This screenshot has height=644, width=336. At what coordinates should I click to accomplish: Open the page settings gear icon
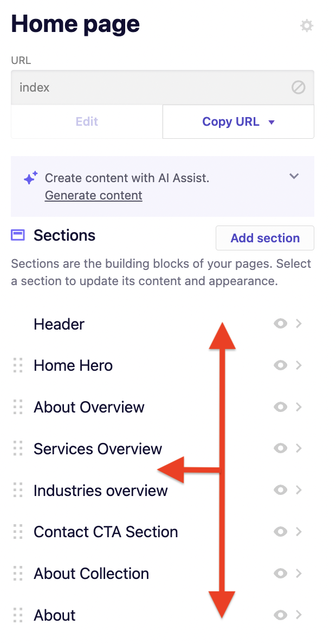306,25
